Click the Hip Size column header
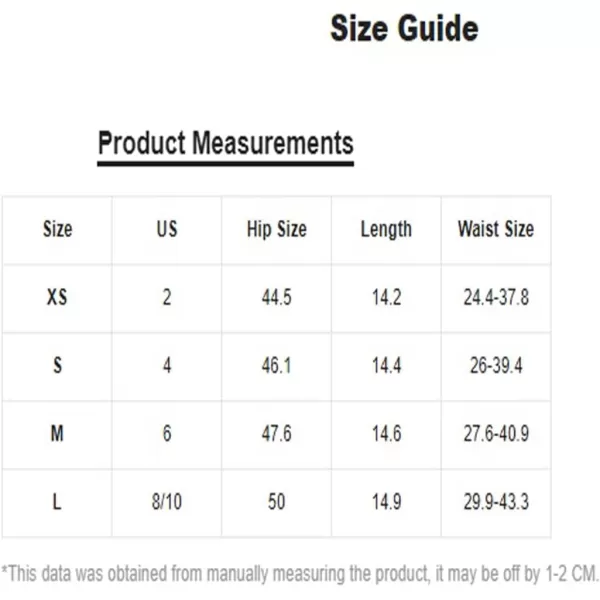Viewport: 600px width, 600px height. pyautogui.click(x=277, y=229)
